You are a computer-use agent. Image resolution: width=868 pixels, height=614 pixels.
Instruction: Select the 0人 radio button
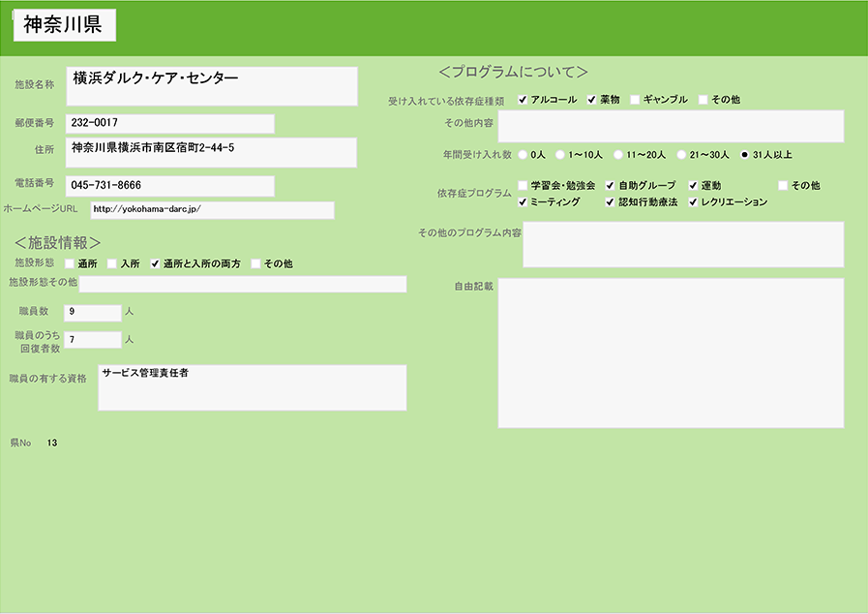tap(524, 154)
